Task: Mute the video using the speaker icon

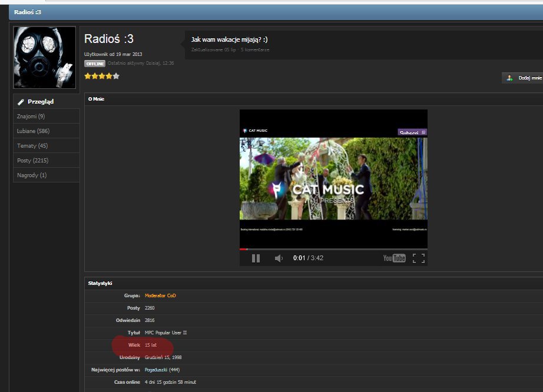Action: 279,258
